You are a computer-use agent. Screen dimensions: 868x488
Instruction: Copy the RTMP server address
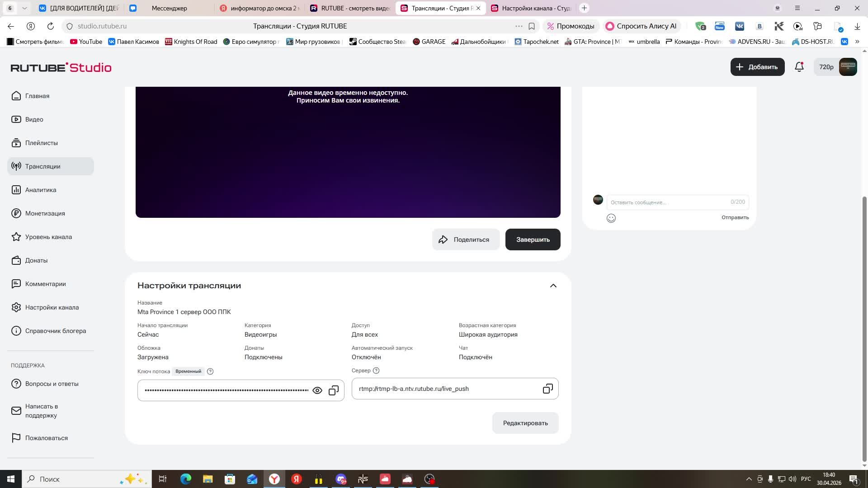coord(547,389)
